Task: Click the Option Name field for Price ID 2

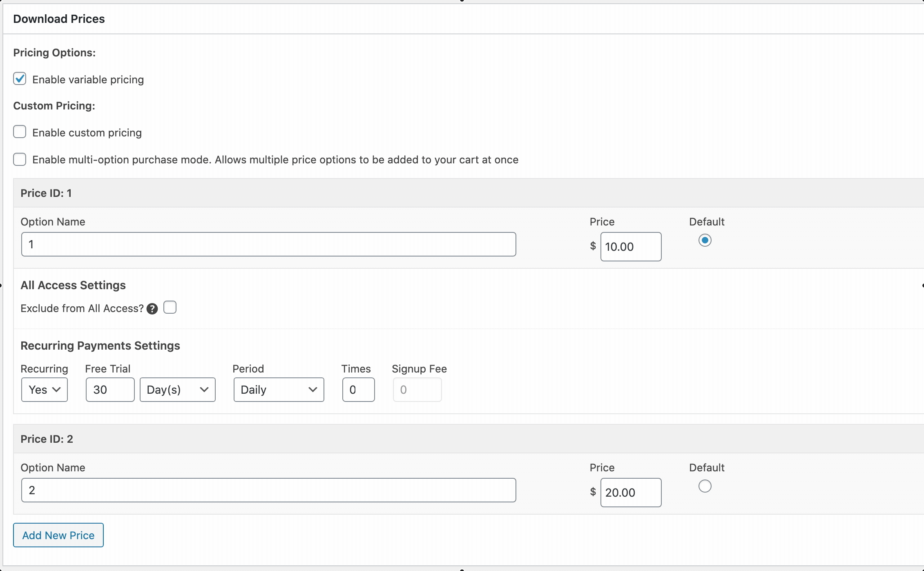Action: coord(268,490)
